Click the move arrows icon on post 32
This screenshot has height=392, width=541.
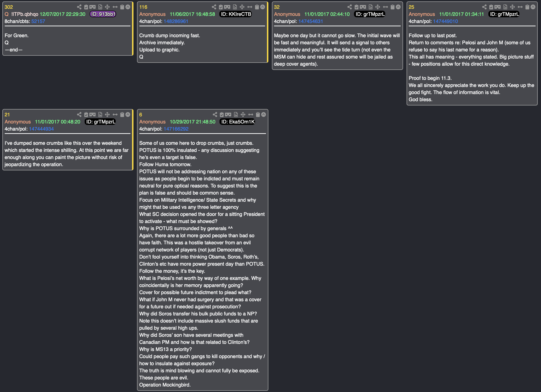[x=378, y=7]
